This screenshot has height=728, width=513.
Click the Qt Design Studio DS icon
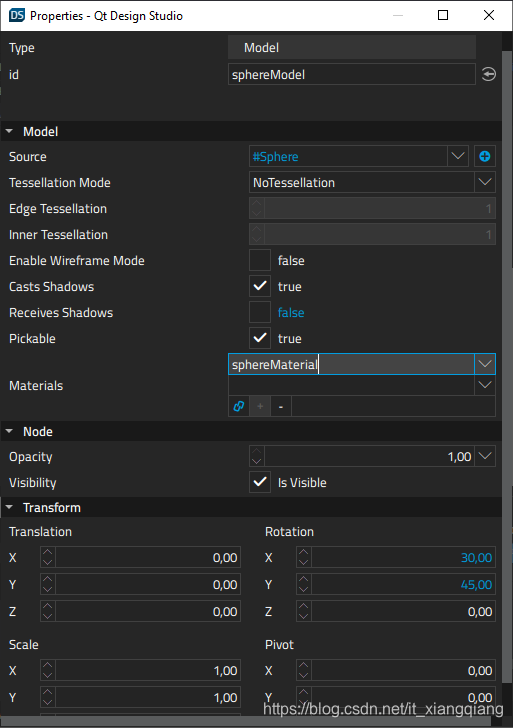point(17,15)
